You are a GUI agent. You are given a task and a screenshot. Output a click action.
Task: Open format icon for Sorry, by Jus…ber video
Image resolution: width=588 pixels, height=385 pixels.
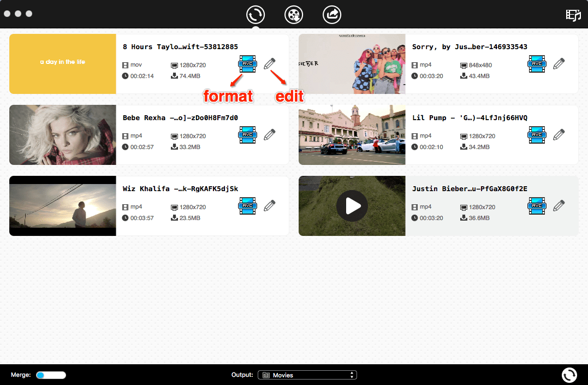[537, 64]
